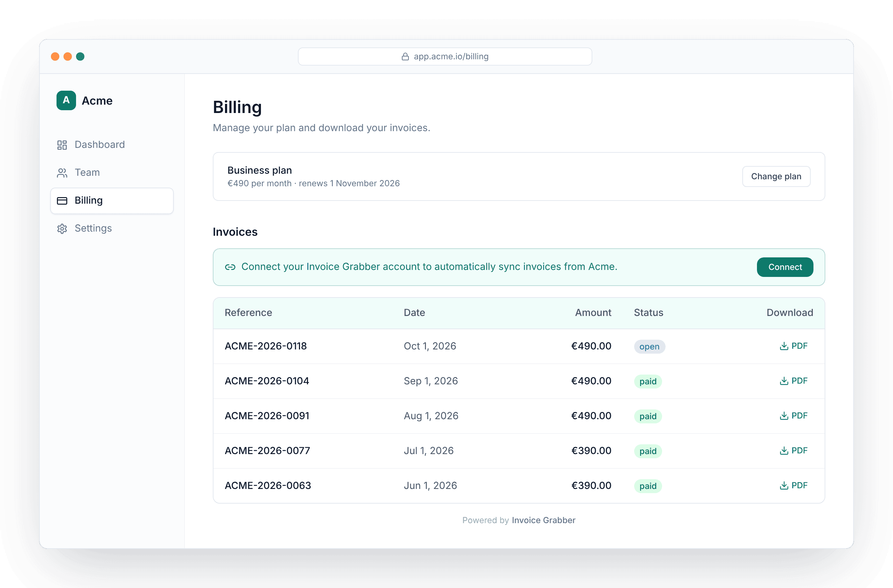Click the app.acme.io/billing address bar
Screen dimensions: 893x588
click(x=445, y=56)
